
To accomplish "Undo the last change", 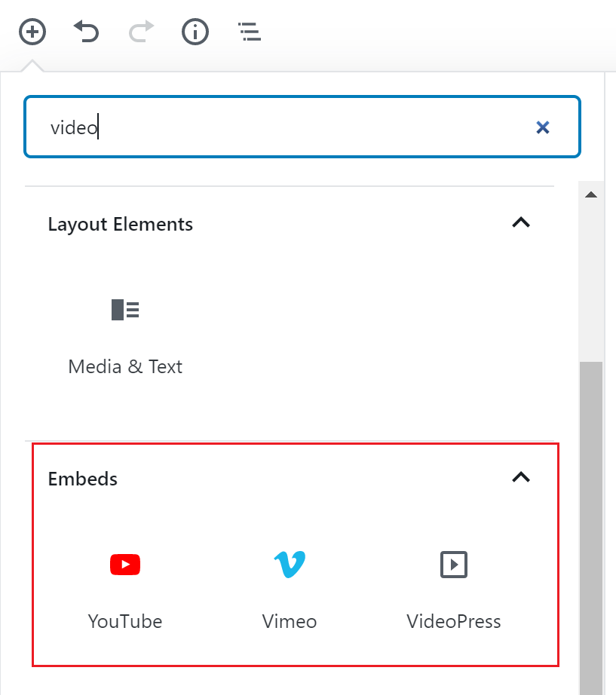I will pyautogui.click(x=87, y=32).
